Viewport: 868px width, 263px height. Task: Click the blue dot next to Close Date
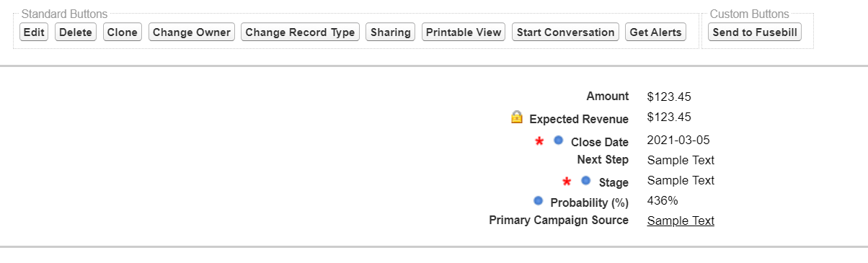558,140
